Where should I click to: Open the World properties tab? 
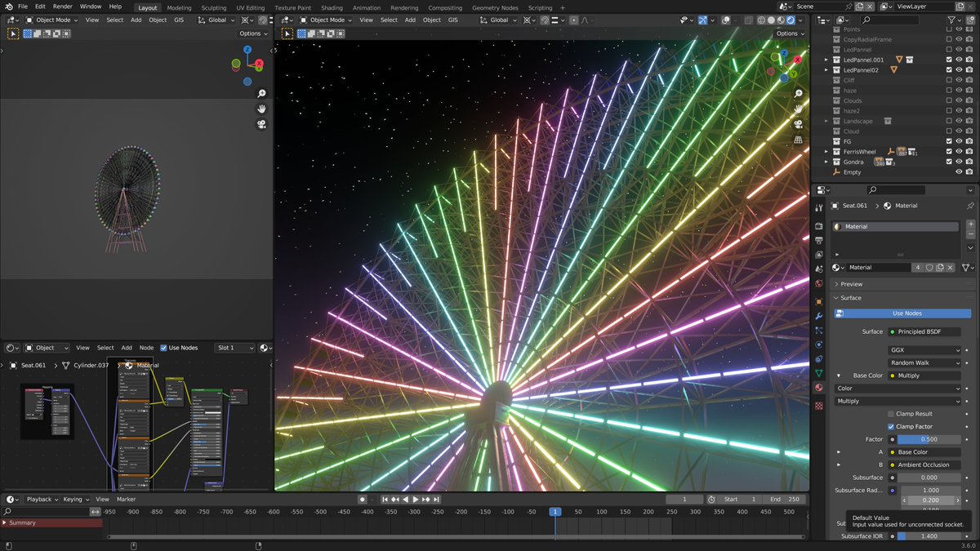(818, 284)
